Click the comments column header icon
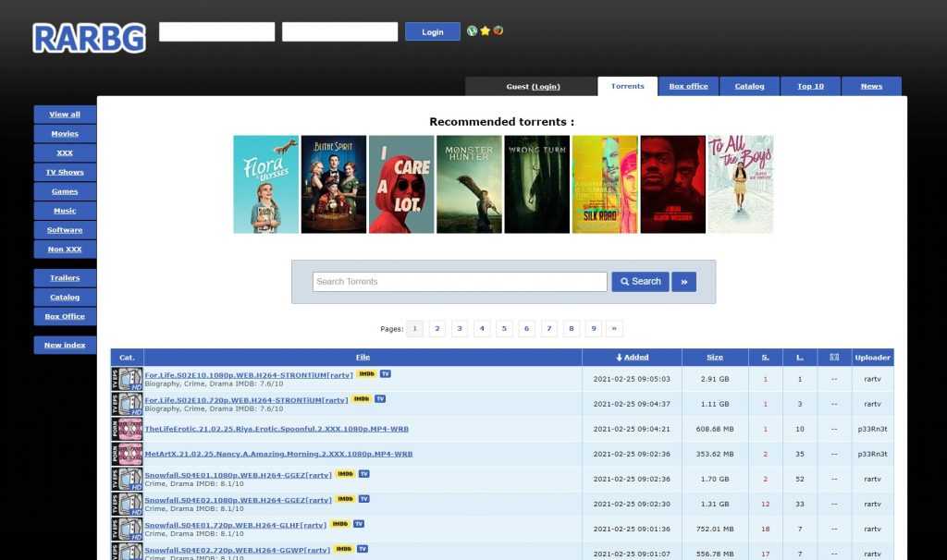The image size is (947, 560). [834, 357]
